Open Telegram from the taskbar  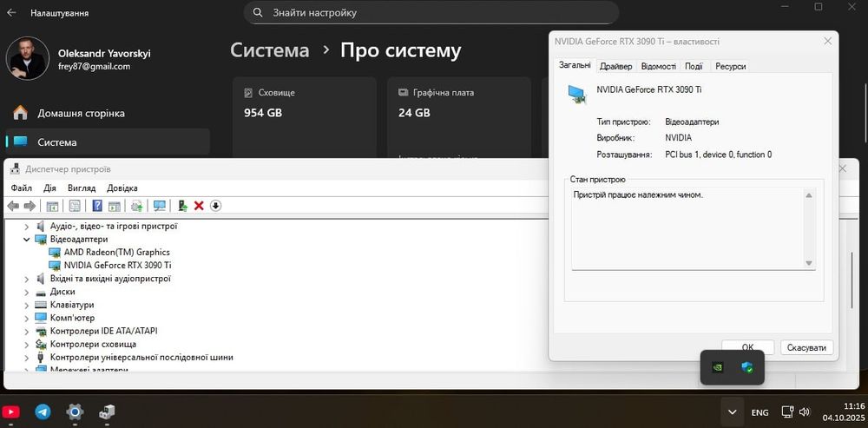43,412
